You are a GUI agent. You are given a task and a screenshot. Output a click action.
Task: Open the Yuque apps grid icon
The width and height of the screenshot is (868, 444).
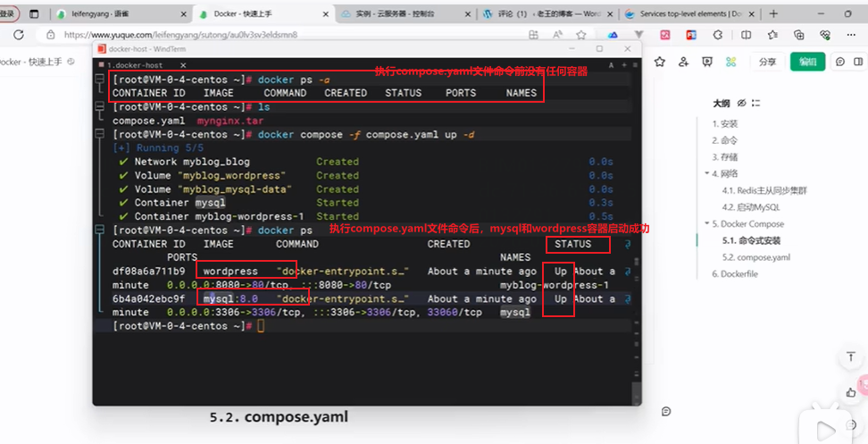click(731, 62)
